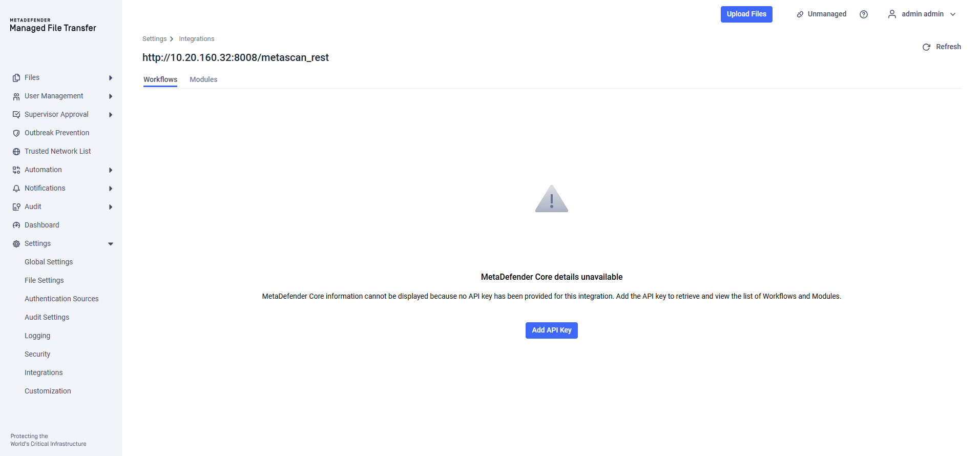Click the Notifications sidebar label
The height and width of the screenshot is (456, 980).
(x=45, y=188)
